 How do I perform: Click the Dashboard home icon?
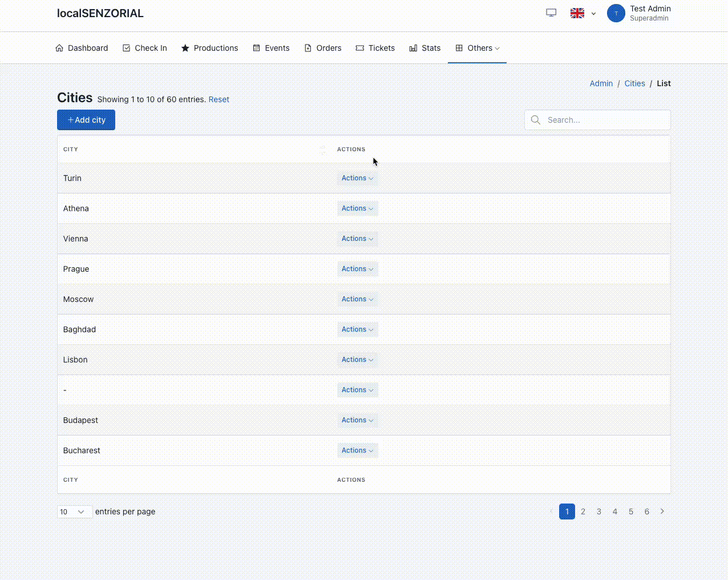(59, 48)
